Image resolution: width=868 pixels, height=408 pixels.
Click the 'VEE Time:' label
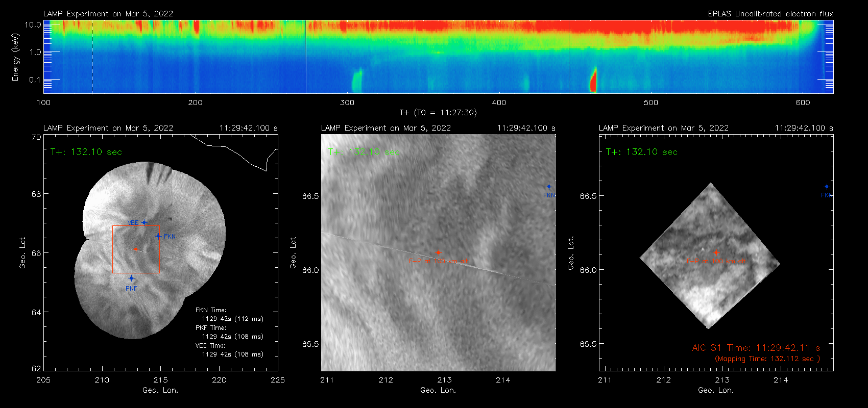[x=210, y=346]
